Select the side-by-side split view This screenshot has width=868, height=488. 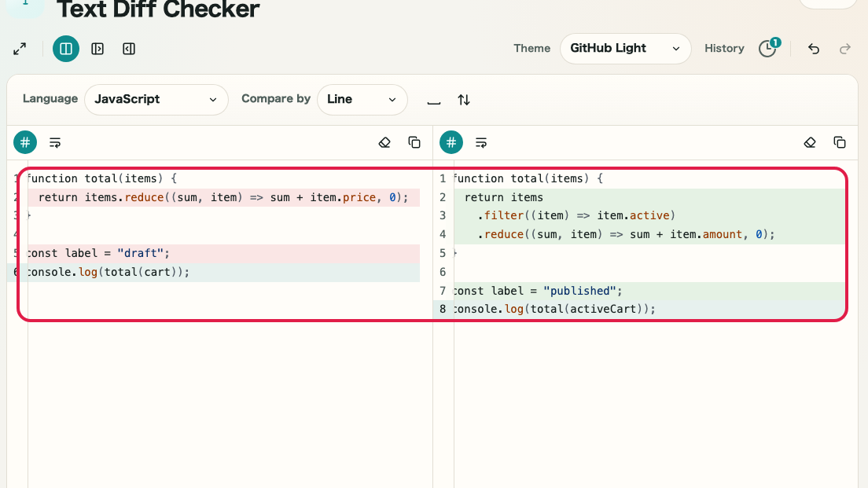tap(66, 49)
